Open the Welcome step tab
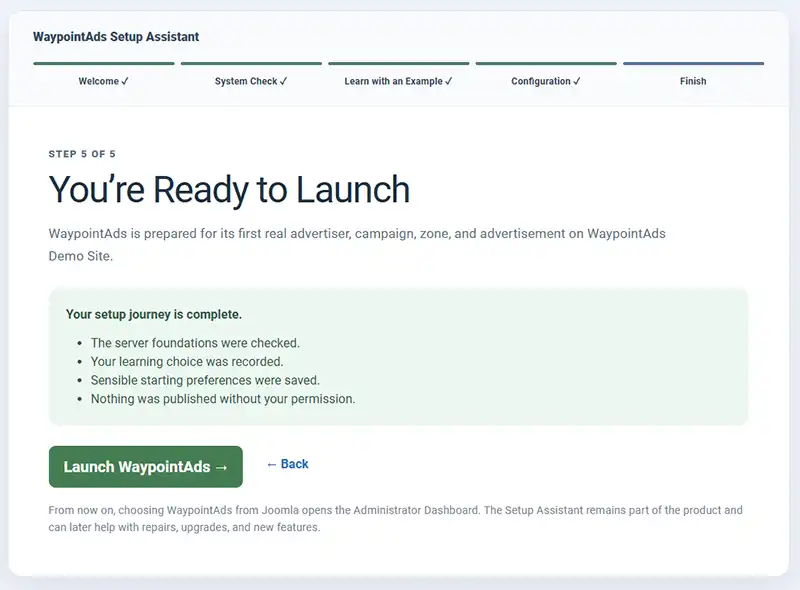The height and width of the screenshot is (590, 800). [104, 81]
